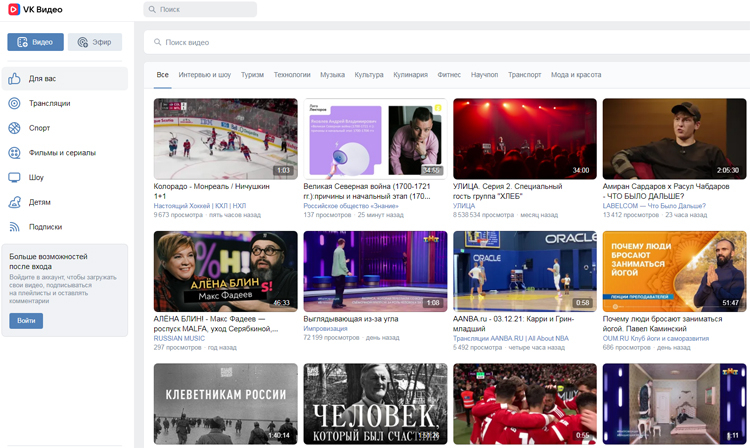Click the VK Видео logo icon
Image resolution: width=750 pixels, height=448 pixels.
pos(14,9)
